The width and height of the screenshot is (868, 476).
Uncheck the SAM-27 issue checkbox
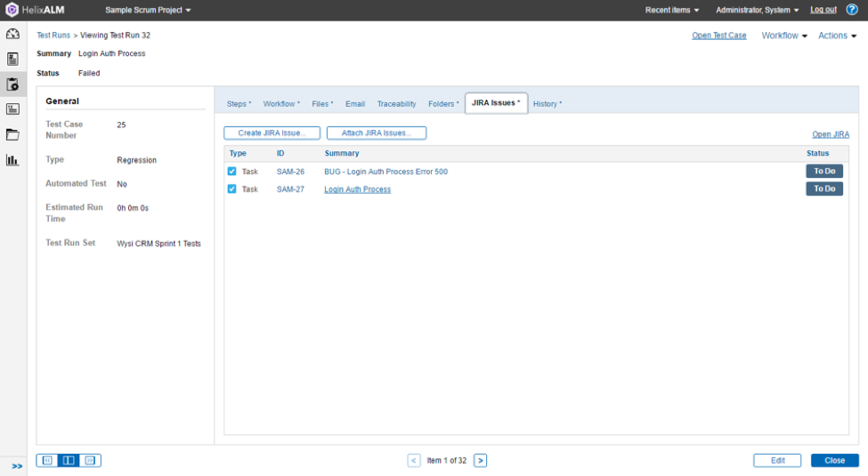232,190
